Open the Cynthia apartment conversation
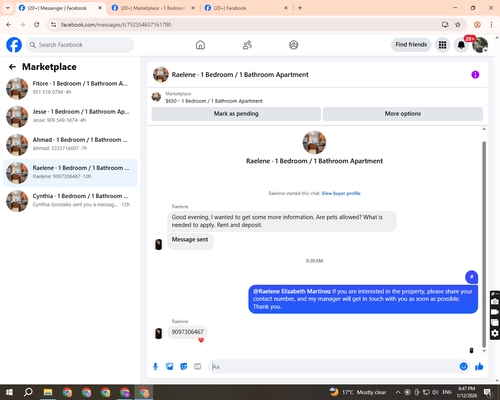 click(70, 201)
